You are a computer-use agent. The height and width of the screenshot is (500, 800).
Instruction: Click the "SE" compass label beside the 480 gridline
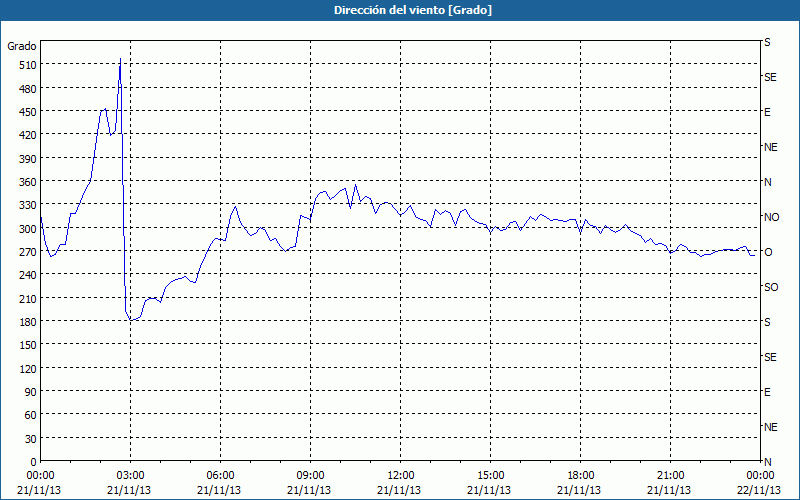tap(770, 77)
